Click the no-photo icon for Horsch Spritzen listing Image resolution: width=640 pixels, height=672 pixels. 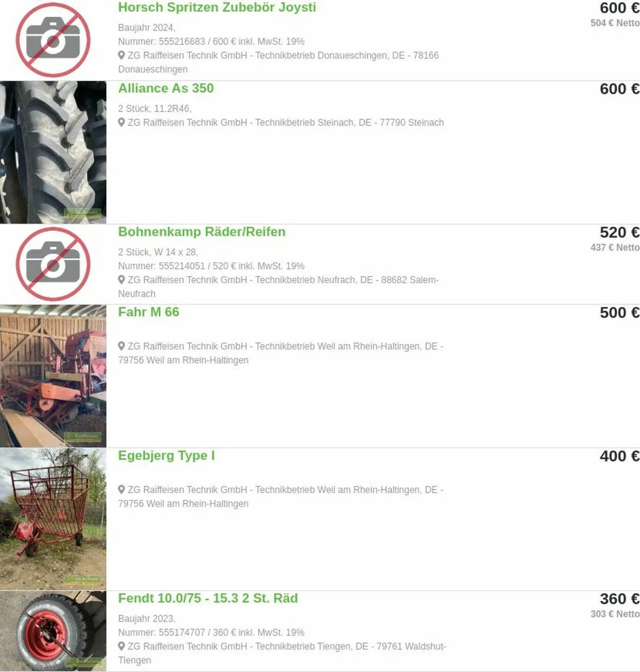tap(53, 40)
